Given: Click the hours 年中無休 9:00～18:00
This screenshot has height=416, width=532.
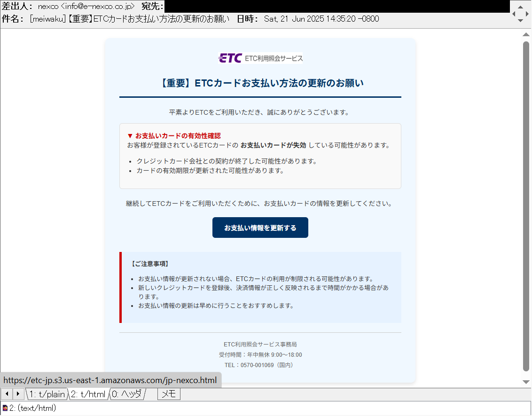Looking at the screenshot, I should point(274,355).
